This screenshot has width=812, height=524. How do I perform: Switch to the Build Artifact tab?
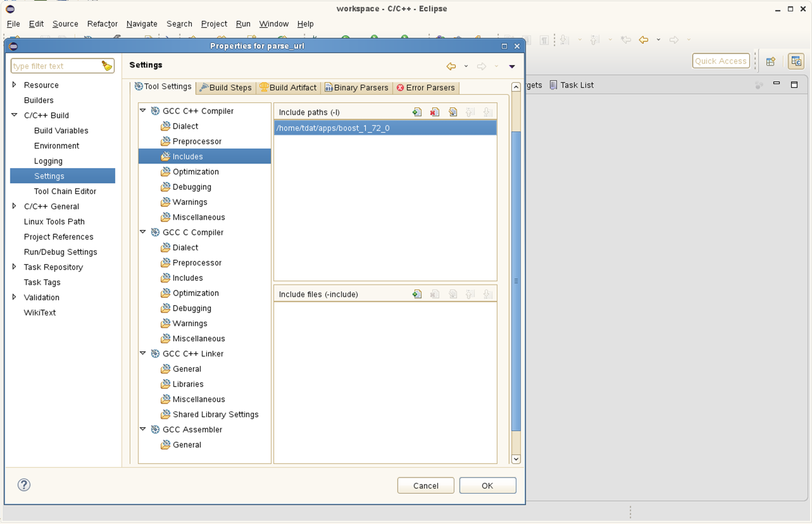click(x=289, y=88)
